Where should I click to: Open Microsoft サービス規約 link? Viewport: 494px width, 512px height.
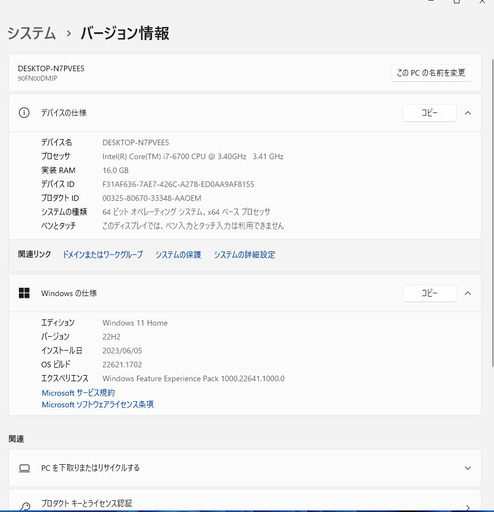click(x=78, y=393)
